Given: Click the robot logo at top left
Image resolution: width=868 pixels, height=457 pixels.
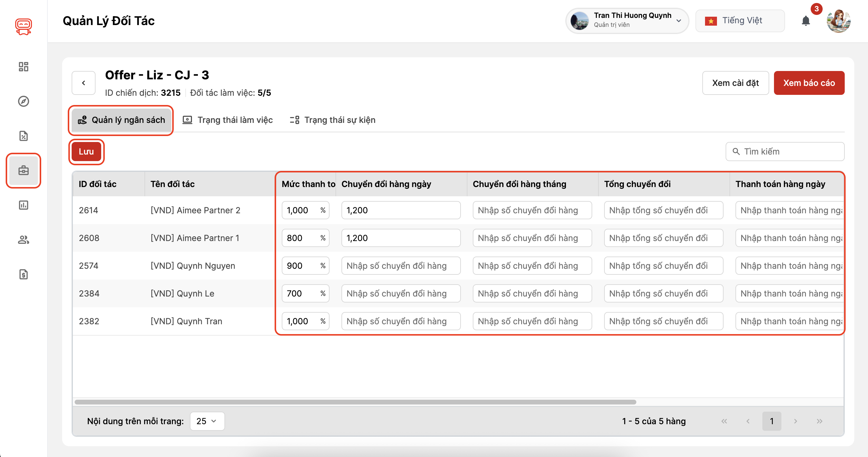Looking at the screenshot, I should 23,26.
